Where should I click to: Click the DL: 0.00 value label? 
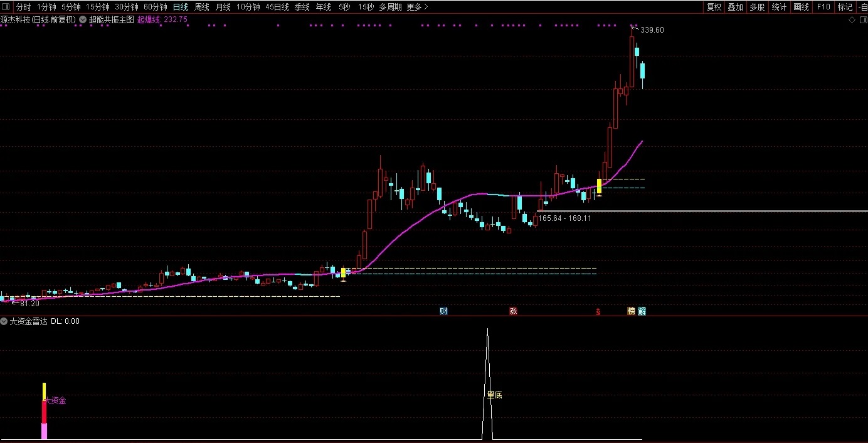pyautogui.click(x=65, y=321)
